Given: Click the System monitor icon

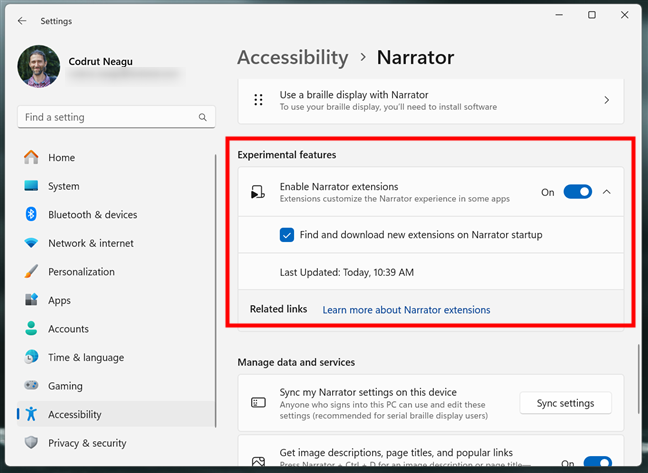Looking at the screenshot, I should [31, 186].
